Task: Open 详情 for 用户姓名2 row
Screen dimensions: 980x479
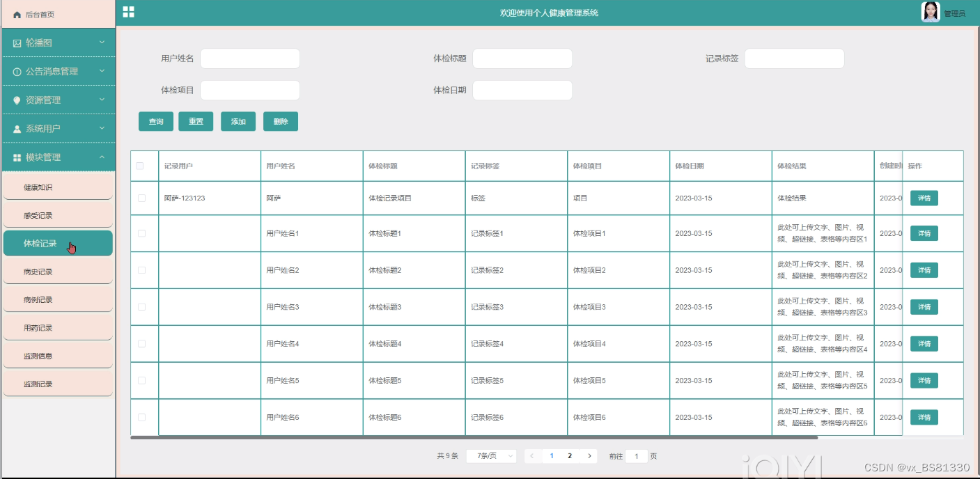Action: pyautogui.click(x=924, y=270)
